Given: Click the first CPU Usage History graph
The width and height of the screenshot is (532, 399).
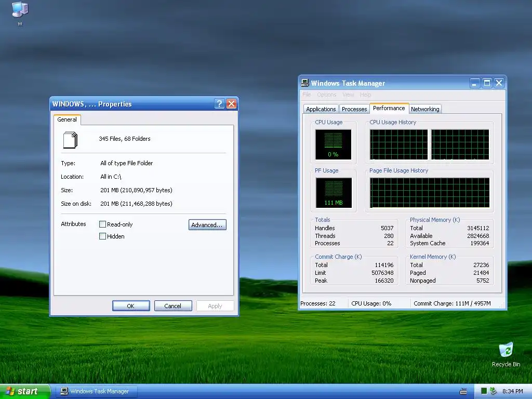Looking at the screenshot, I should 398,144.
